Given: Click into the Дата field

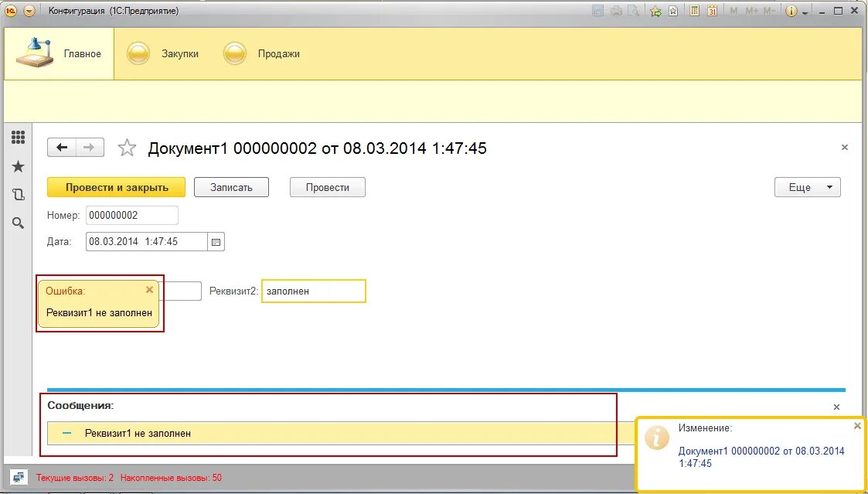Looking at the screenshot, I should pos(147,241).
